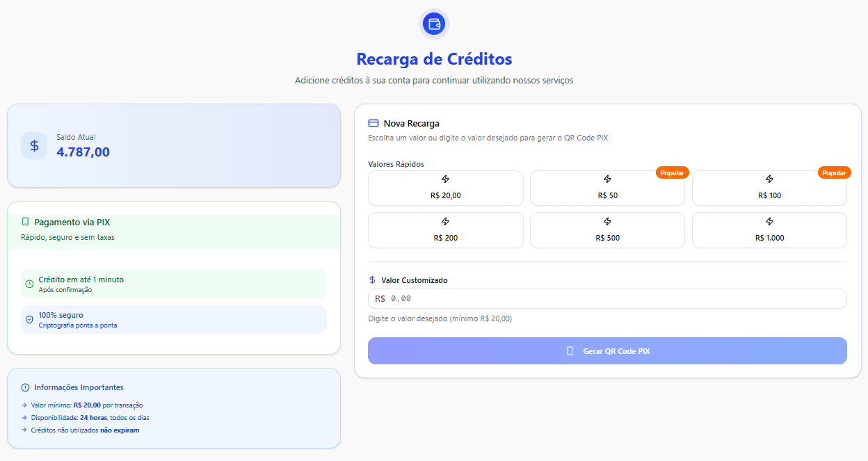868x461 pixels.
Task: Click the 4.787,00 balance amount
Action: (x=83, y=152)
